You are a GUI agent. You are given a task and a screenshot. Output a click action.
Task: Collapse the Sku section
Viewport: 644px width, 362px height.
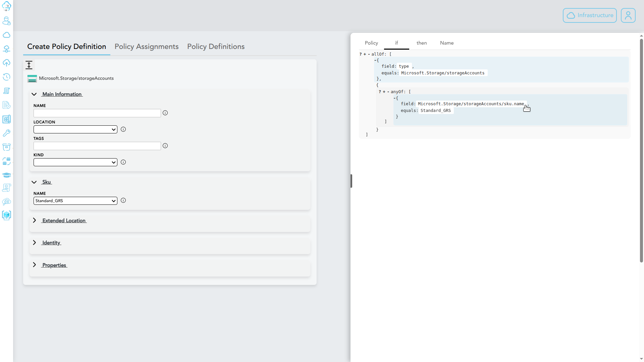coord(34,182)
